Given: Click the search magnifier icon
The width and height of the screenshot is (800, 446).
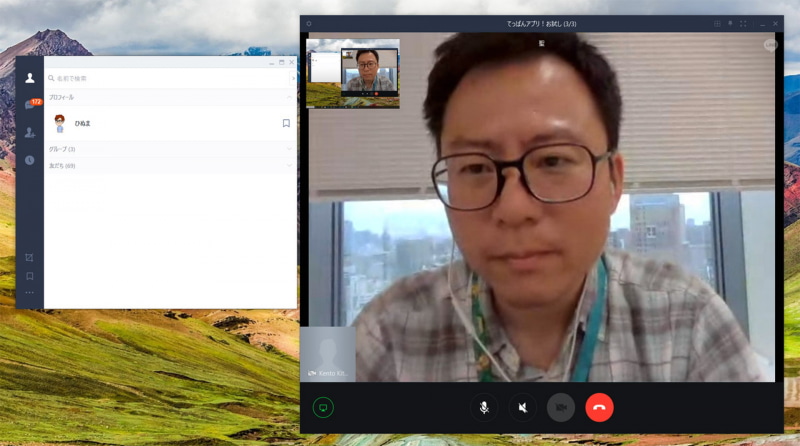Looking at the screenshot, I should (51, 78).
